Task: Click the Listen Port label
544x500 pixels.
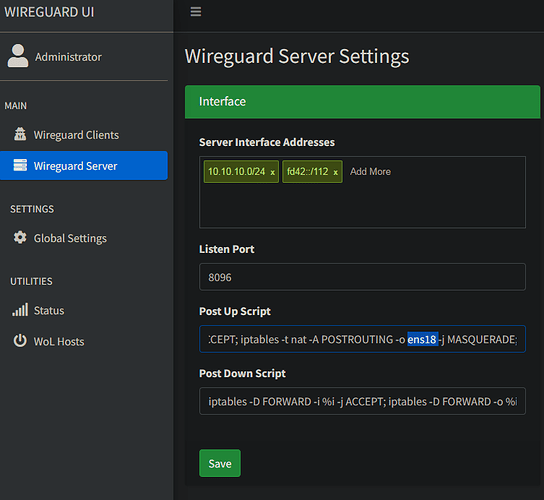Action: 227,249
